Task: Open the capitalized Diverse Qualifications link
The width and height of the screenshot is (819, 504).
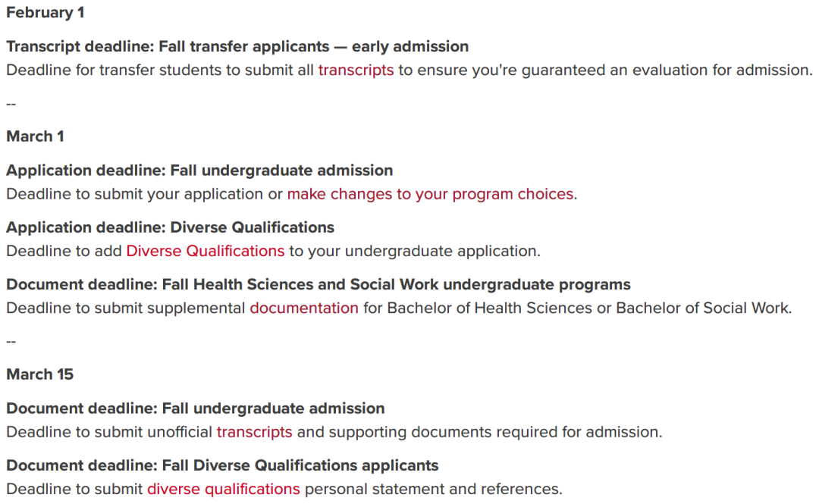Action: 206,251
